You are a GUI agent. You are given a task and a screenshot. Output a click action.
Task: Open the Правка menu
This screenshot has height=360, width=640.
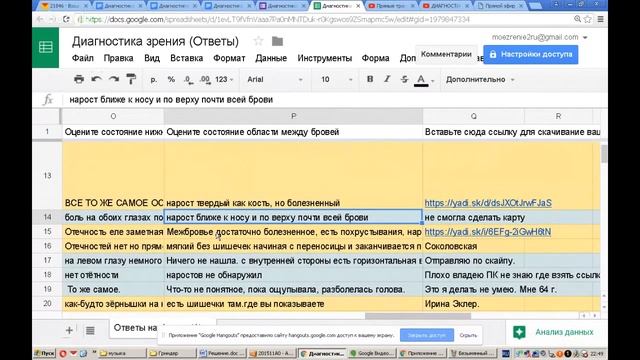click(118, 58)
